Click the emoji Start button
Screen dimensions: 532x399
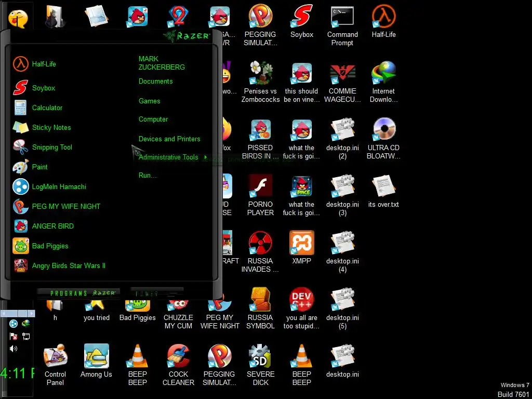[x=18, y=19]
